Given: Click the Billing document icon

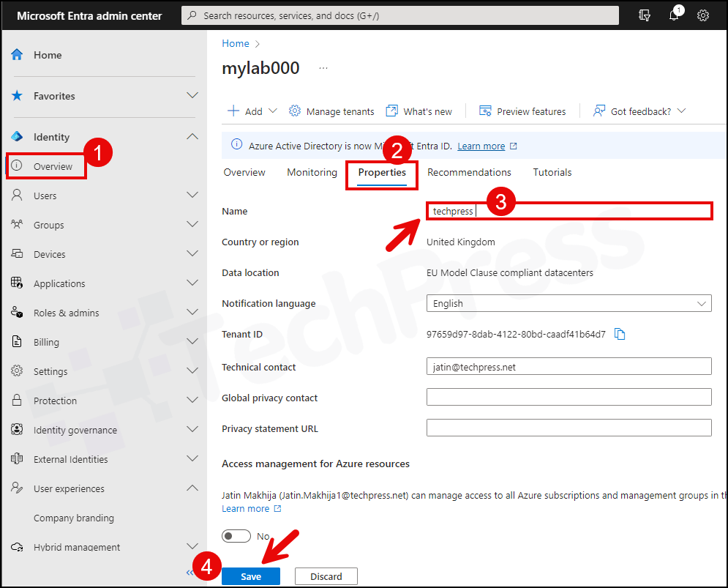Looking at the screenshot, I should coord(17,341).
